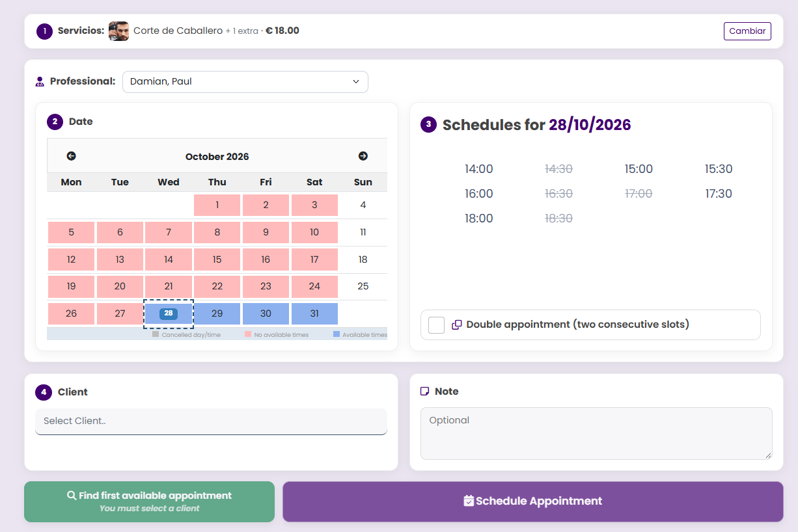Image resolution: width=798 pixels, height=532 pixels.
Task: Click unavailable day October 20
Action: pyautogui.click(x=120, y=286)
